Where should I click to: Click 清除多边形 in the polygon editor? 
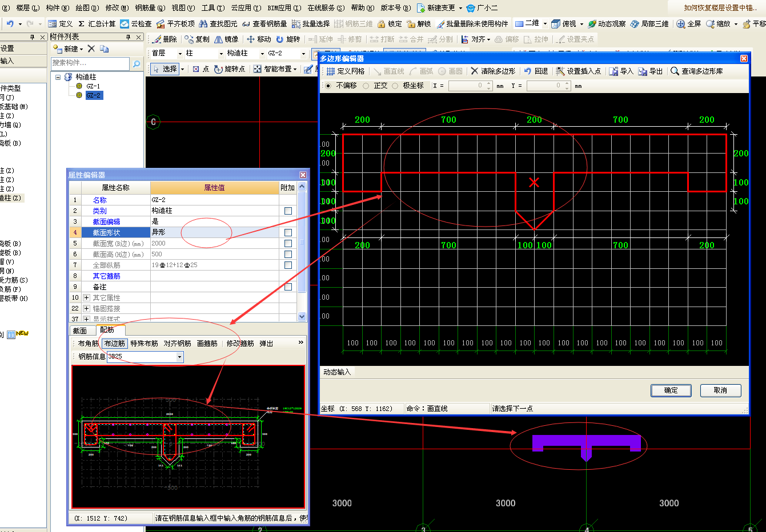pyautogui.click(x=493, y=71)
